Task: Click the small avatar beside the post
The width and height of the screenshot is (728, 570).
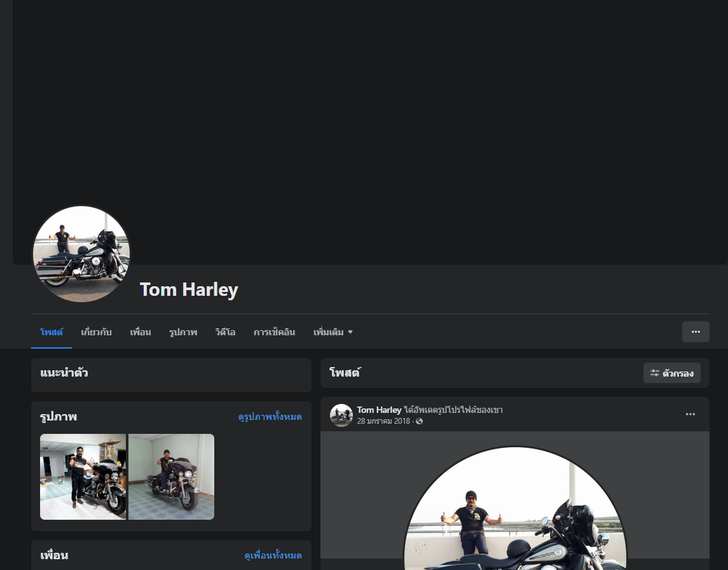Action: tap(341, 415)
